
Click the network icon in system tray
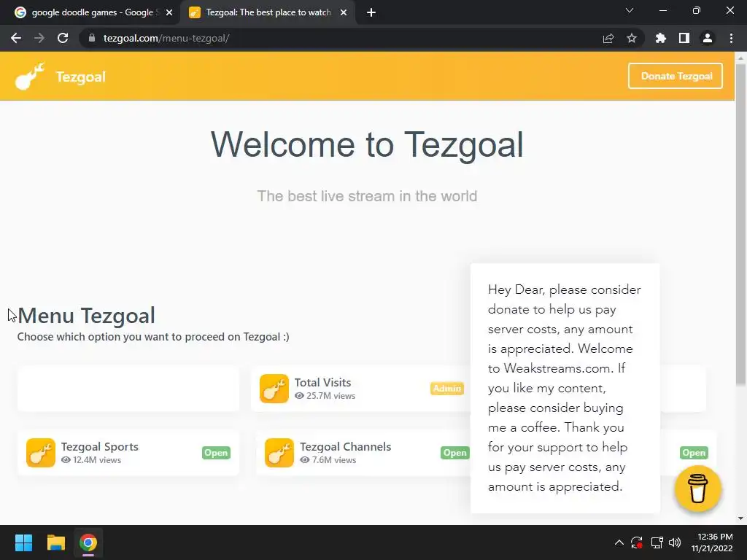657,542
